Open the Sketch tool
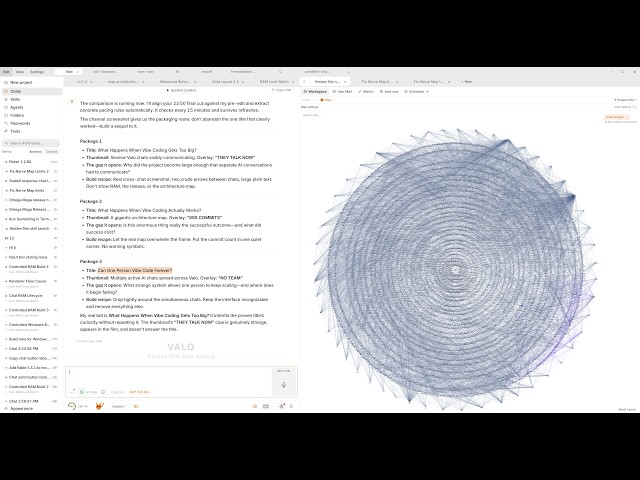The width and height of the screenshot is (640, 480). [x=366, y=92]
